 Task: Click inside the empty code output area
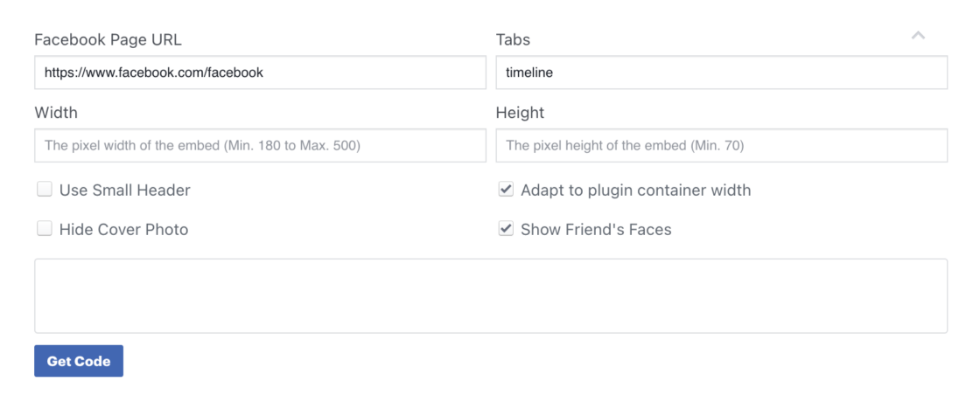tap(490, 295)
